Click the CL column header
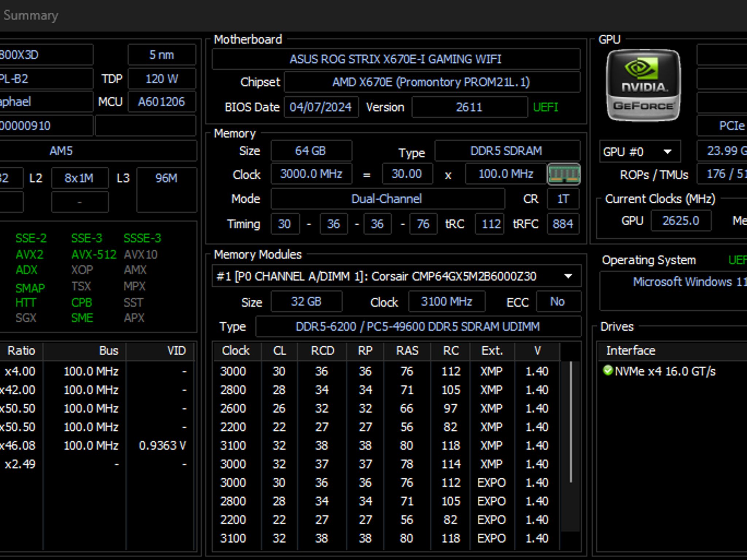The image size is (747, 560). (x=279, y=350)
